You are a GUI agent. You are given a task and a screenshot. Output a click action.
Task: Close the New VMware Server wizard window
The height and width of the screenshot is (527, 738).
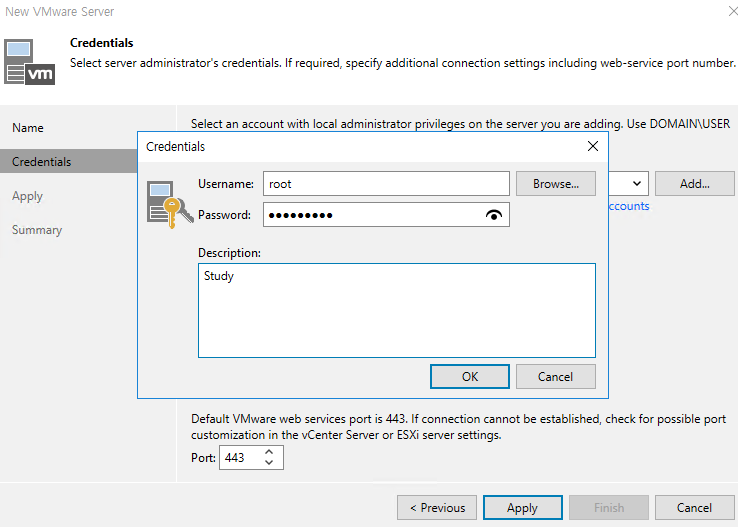pyautogui.click(x=733, y=11)
